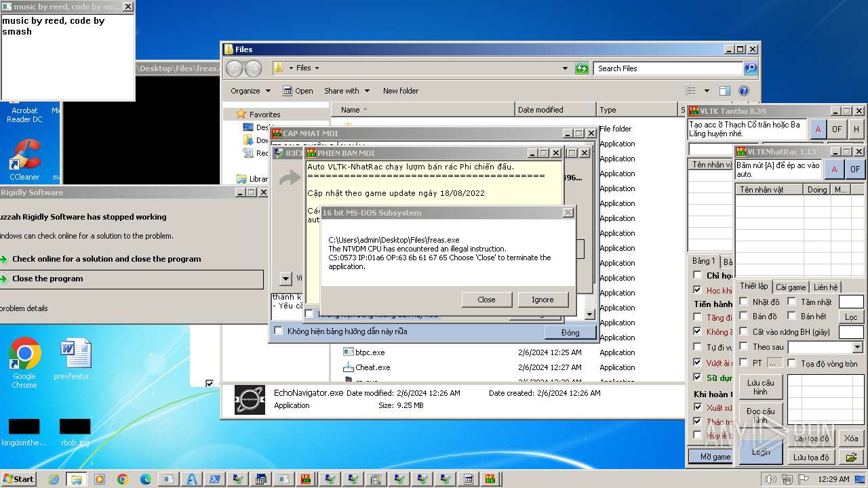The height and width of the screenshot is (488, 868).
Task: Click open-folder icon in VLTKNhatRac window
Action: [851, 457]
